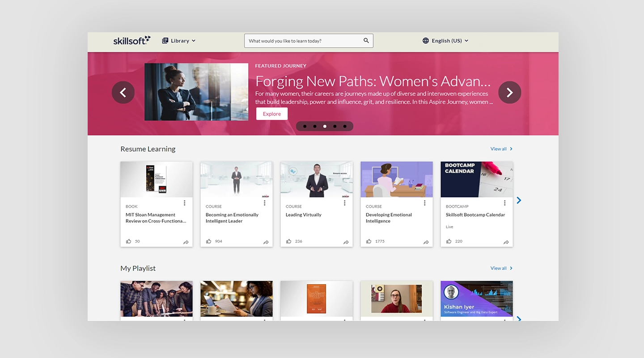Click the Leading Virtually course thumbnail

pos(317,179)
